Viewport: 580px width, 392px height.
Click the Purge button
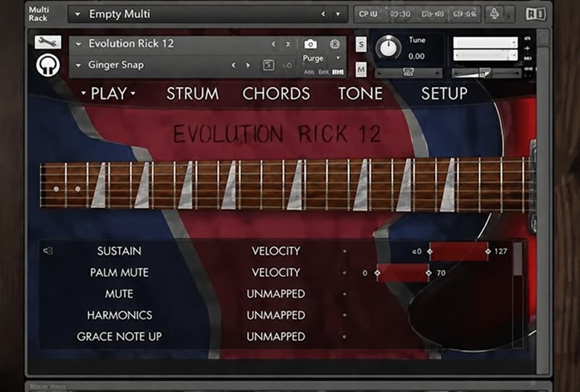(x=313, y=58)
